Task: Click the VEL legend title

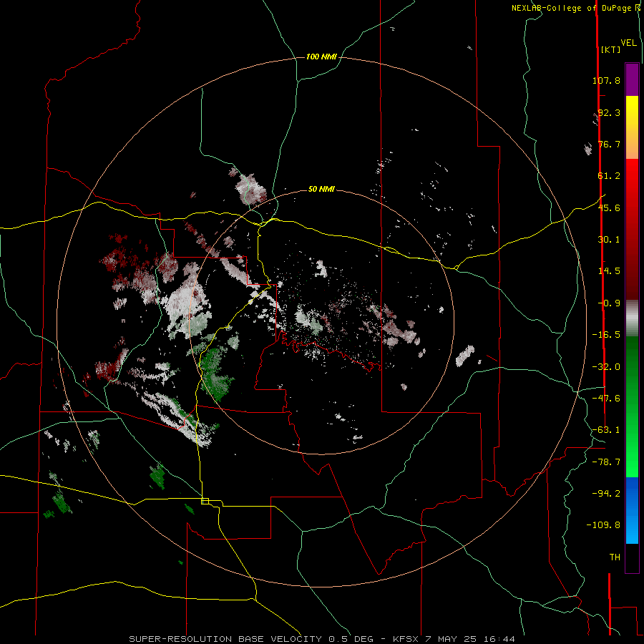Action: 628,43
